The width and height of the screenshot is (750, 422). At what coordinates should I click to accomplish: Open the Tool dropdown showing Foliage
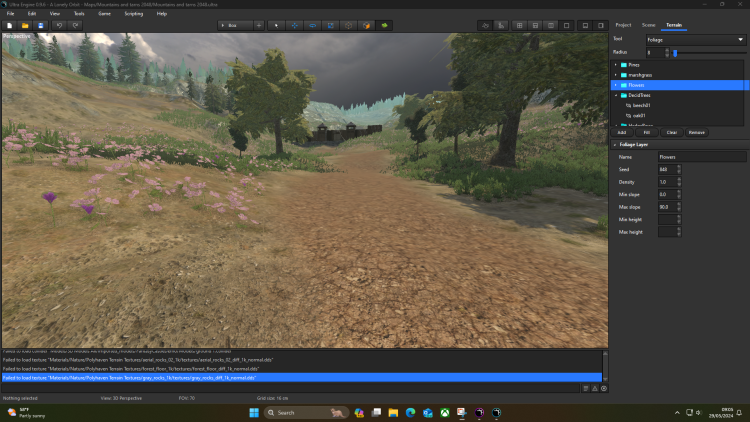tap(696, 40)
